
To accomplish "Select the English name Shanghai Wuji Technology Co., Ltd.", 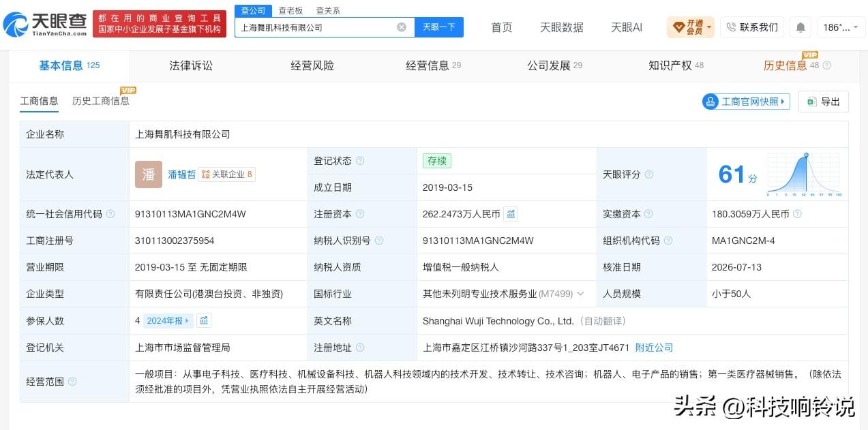I will (x=498, y=320).
